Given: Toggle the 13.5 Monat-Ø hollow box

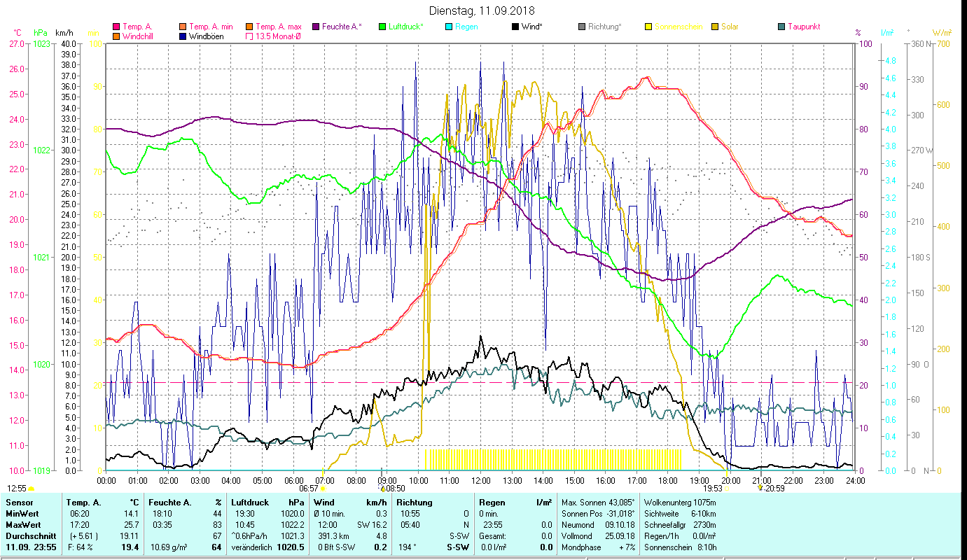Looking at the screenshot, I should coord(249,36).
